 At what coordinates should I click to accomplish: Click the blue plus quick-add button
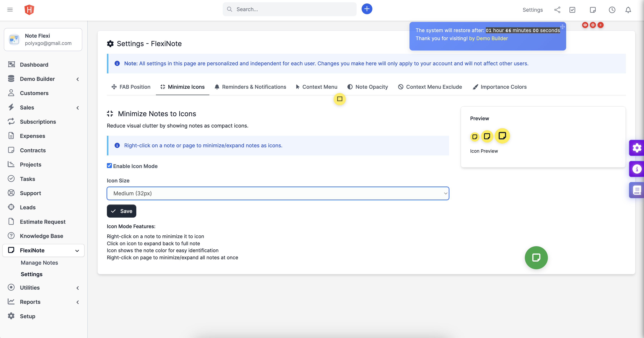pyautogui.click(x=367, y=9)
